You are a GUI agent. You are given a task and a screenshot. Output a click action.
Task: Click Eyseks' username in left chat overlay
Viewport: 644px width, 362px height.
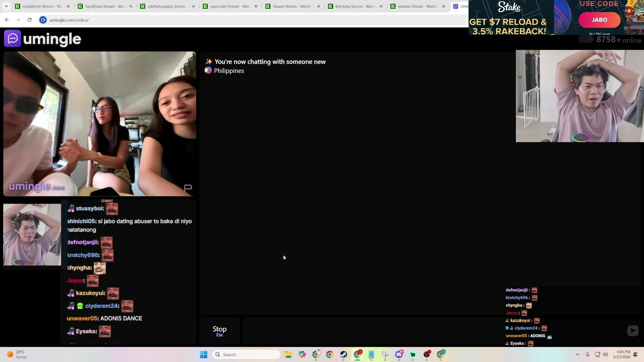tap(86, 331)
